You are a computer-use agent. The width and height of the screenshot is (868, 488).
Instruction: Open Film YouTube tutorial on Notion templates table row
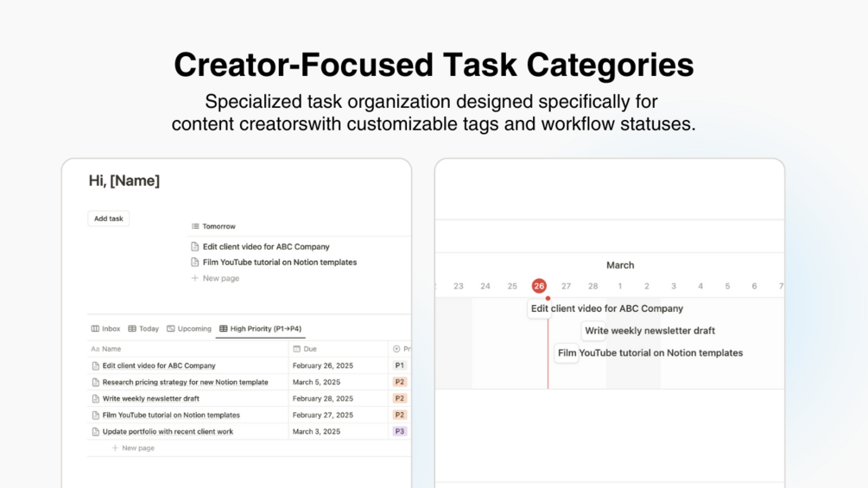pyautogui.click(x=171, y=415)
